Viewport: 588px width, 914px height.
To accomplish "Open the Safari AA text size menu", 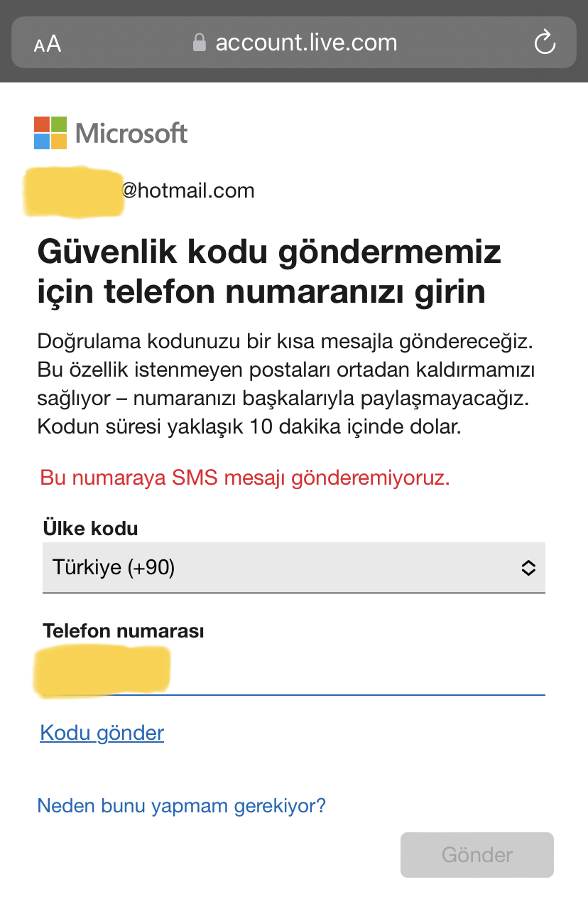I will pos(48,44).
